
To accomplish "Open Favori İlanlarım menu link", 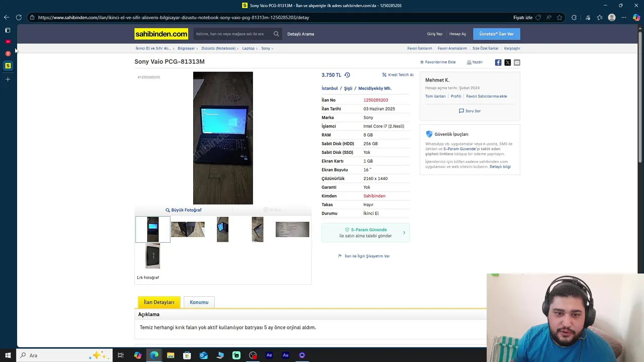I will coord(420,48).
